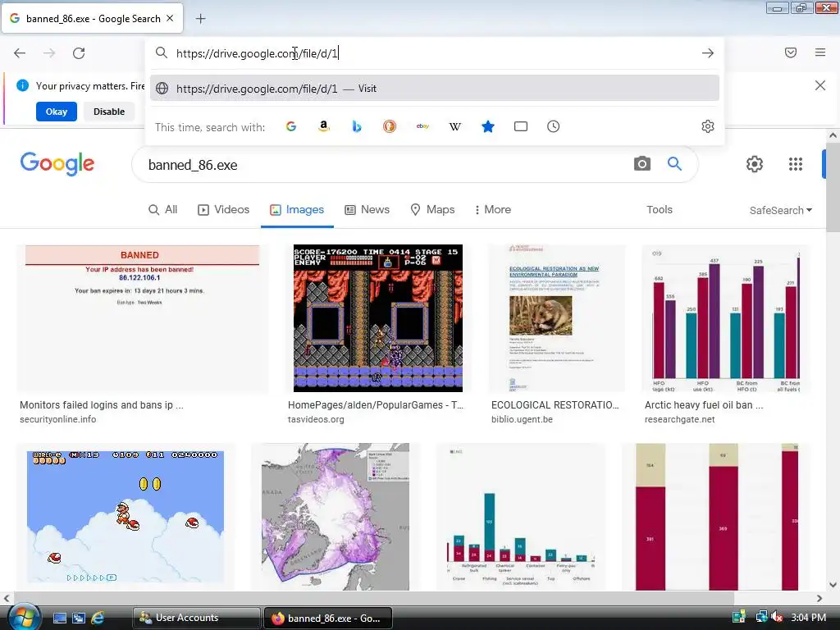Click the vertical scrollbar down arrow
840x630 pixels.
[833, 585]
